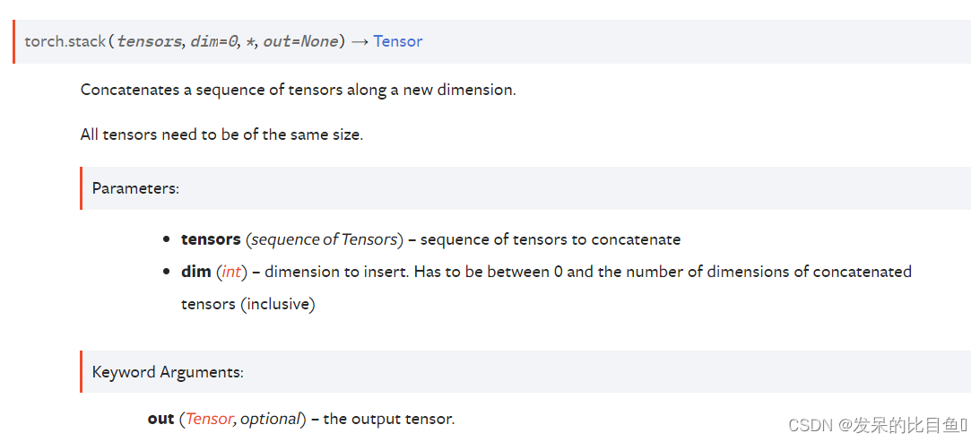Click the Keyword Arguments: section heading
Screen dimensions: 980x442
(x=168, y=372)
